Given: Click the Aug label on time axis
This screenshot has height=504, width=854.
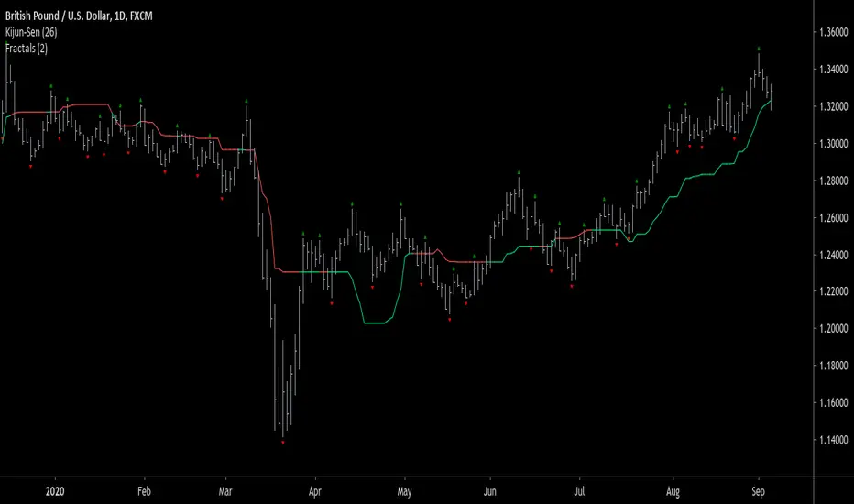Looking at the screenshot, I should coord(673,491).
